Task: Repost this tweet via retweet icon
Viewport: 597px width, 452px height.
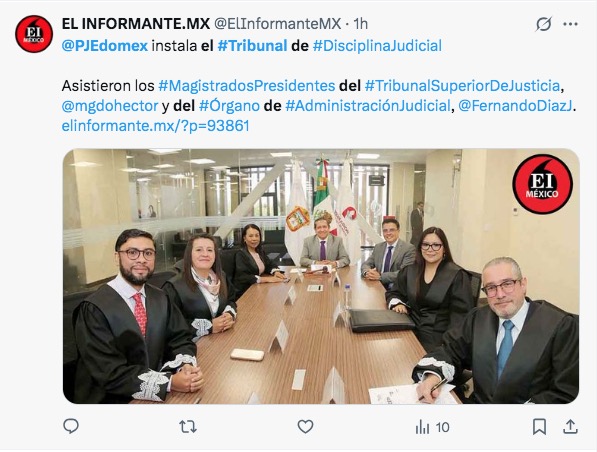Action: (188, 426)
